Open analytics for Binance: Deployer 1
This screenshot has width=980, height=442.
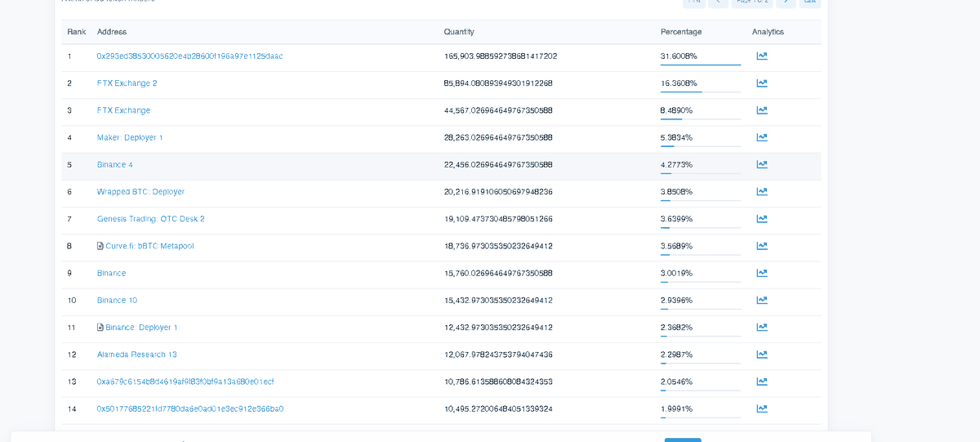pos(762,328)
